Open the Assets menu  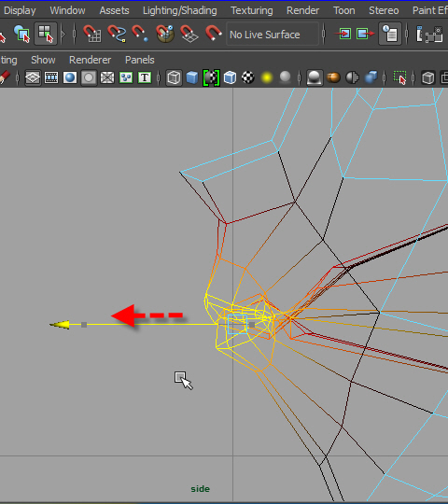[x=114, y=10]
